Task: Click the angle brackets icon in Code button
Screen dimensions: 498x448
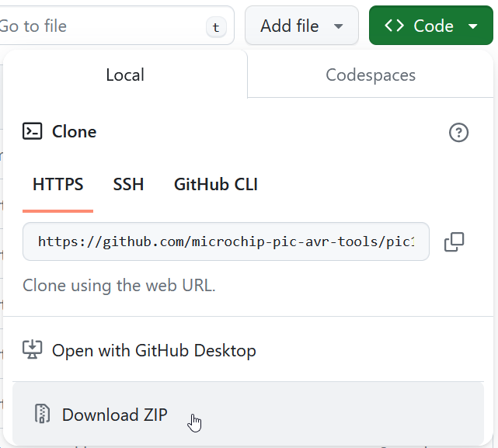Action: tap(395, 26)
